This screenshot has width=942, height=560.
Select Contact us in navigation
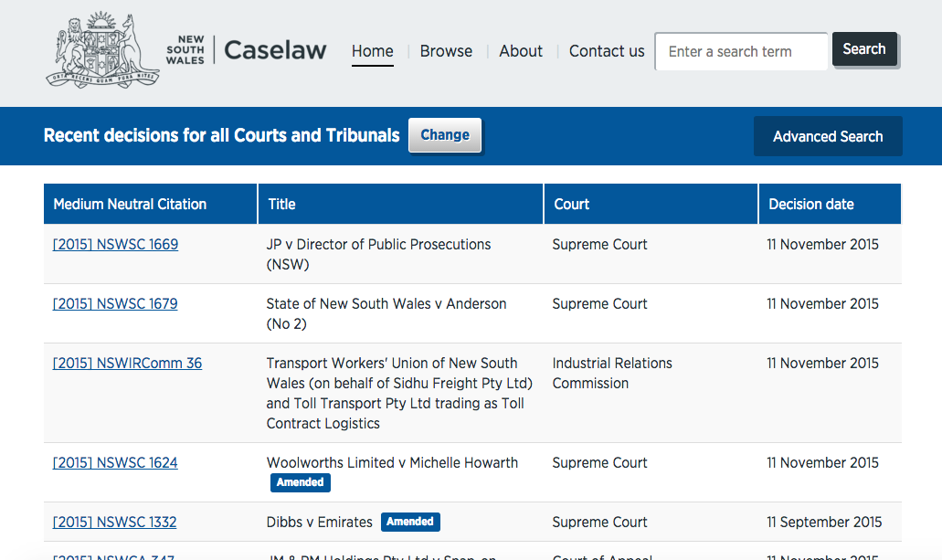(607, 51)
